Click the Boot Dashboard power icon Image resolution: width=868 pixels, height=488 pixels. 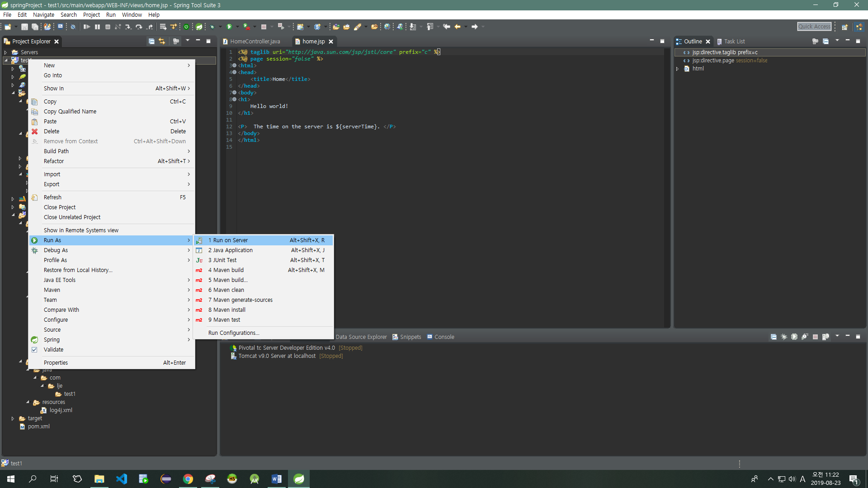click(x=186, y=27)
